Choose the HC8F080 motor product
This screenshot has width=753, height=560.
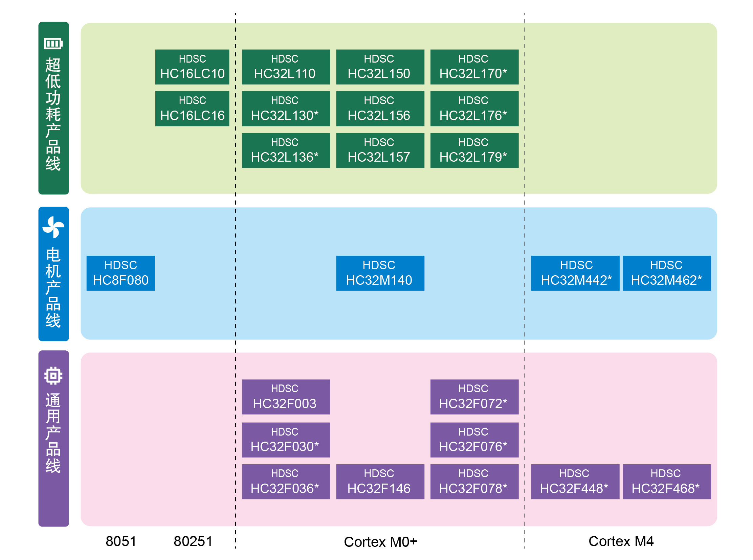pos(121,273)
